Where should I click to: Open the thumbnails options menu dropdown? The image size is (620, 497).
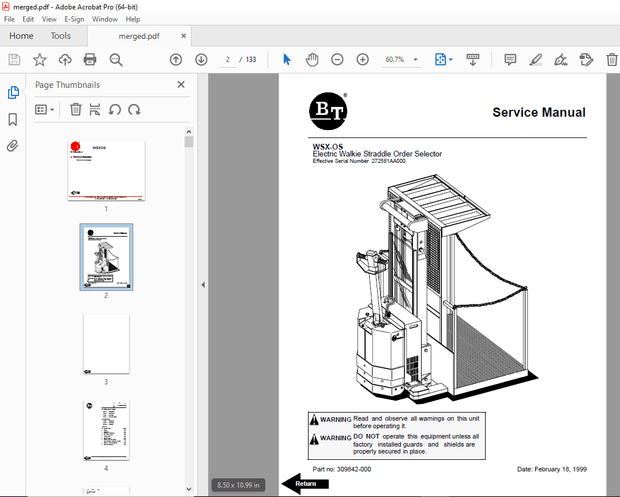(44, 110)
